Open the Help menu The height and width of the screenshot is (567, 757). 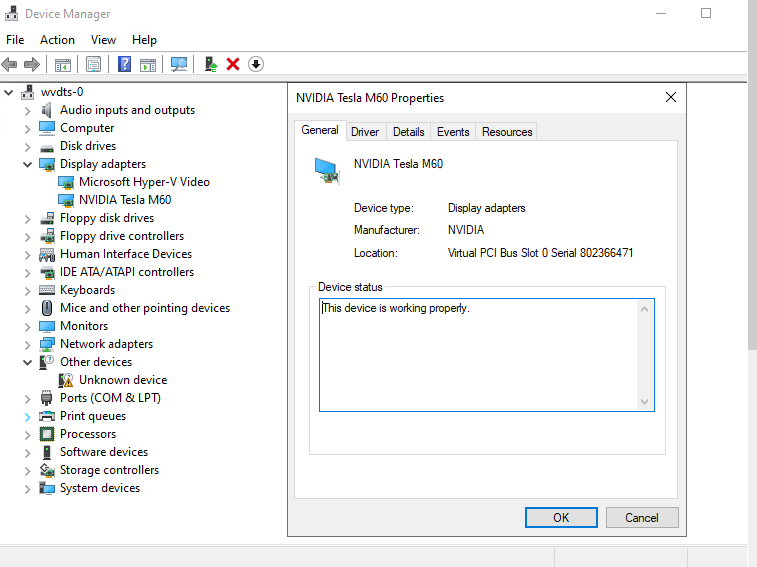point(144,40)
